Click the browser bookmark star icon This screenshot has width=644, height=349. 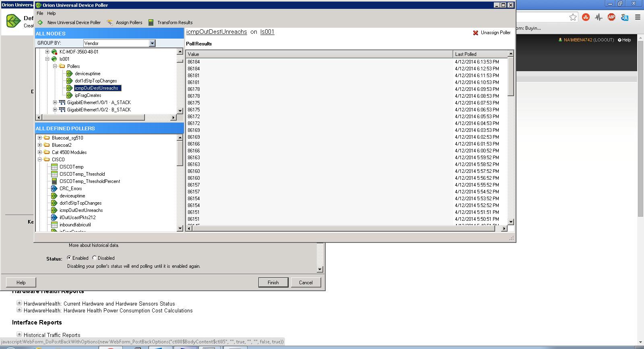tap(573, 17)
